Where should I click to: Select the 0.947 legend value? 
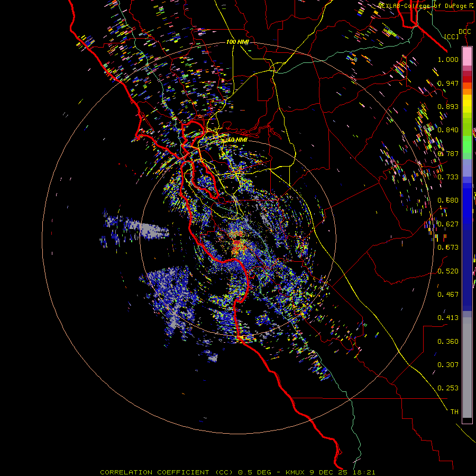[448, 83]
